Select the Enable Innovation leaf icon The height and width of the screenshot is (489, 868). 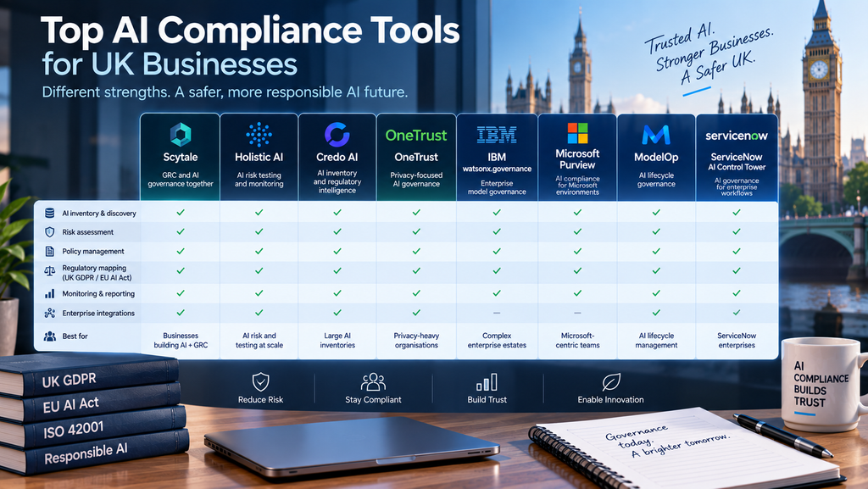(x=610, y=381)
